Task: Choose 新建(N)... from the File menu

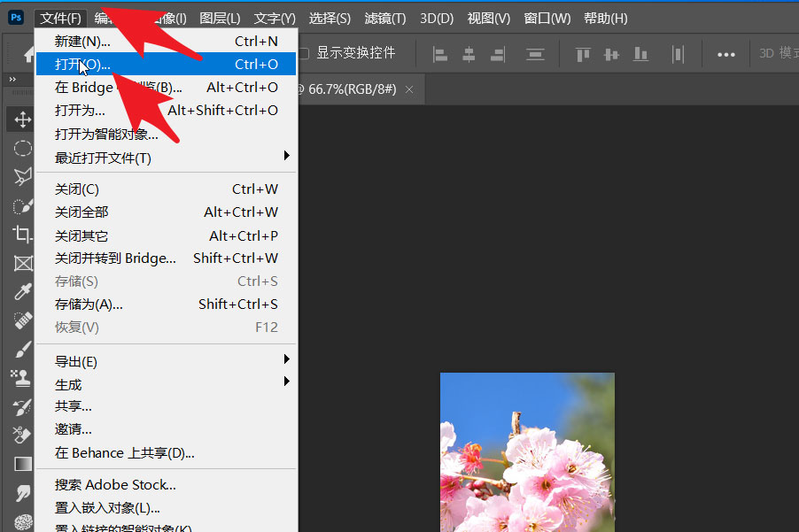Action: [x=167, y=42]
